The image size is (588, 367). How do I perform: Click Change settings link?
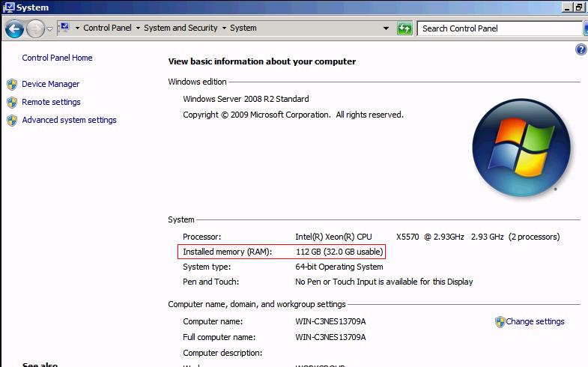coord(535,321)
